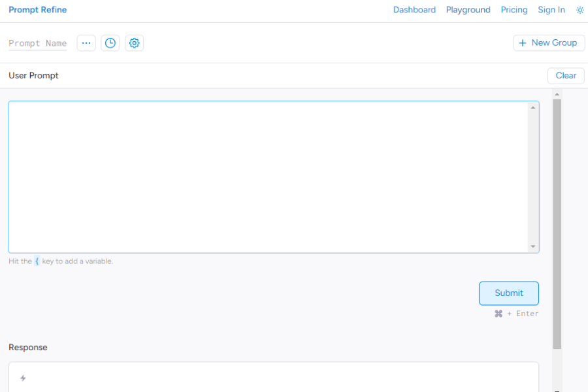Toggle the theme with the sun icon

(x=580, y=10)
